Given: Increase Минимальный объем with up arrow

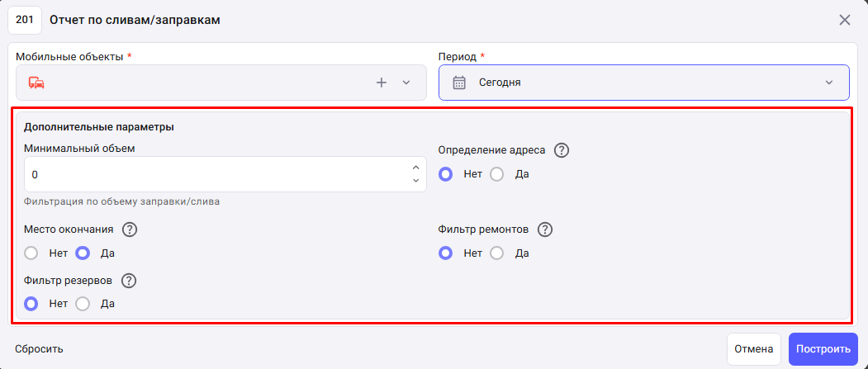Looking at the screenshot, I should click(x=415, y=168).
